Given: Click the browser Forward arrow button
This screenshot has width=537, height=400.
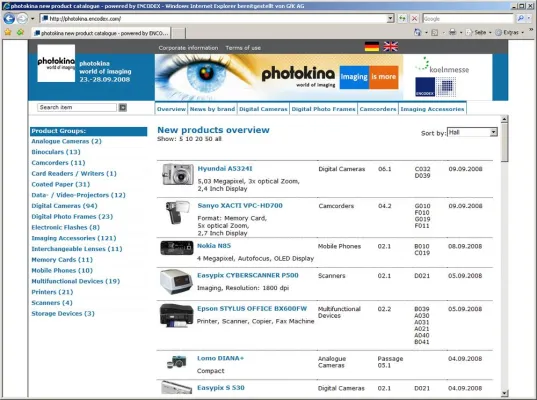Looking at the screenshot, I should click(22, 18).
